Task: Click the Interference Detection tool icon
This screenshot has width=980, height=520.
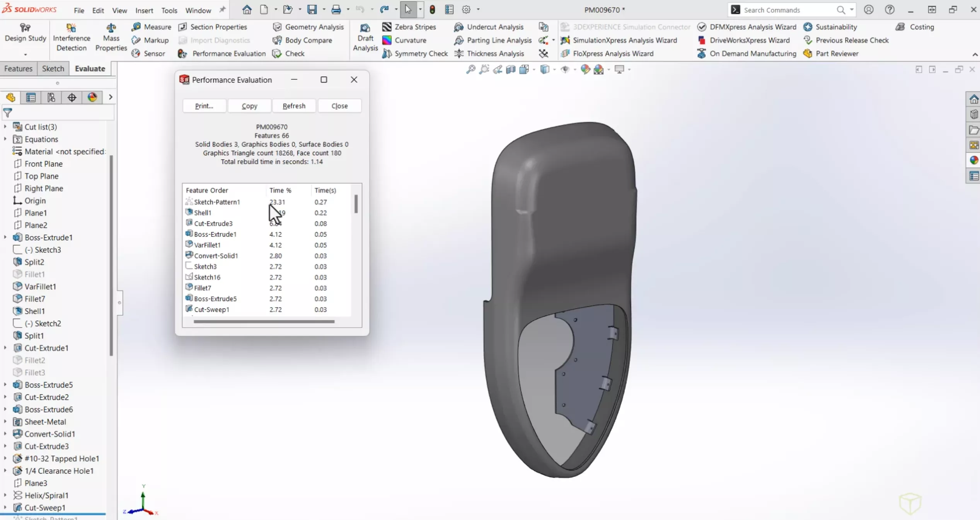Action: point(71,28)
